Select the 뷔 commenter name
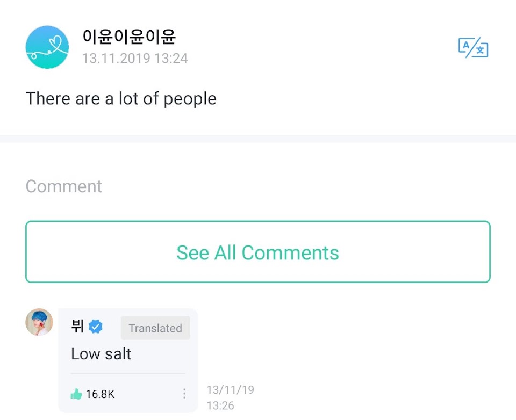Image resolution: width=516 pixels, height=420 pixels. tap(77, 326)
